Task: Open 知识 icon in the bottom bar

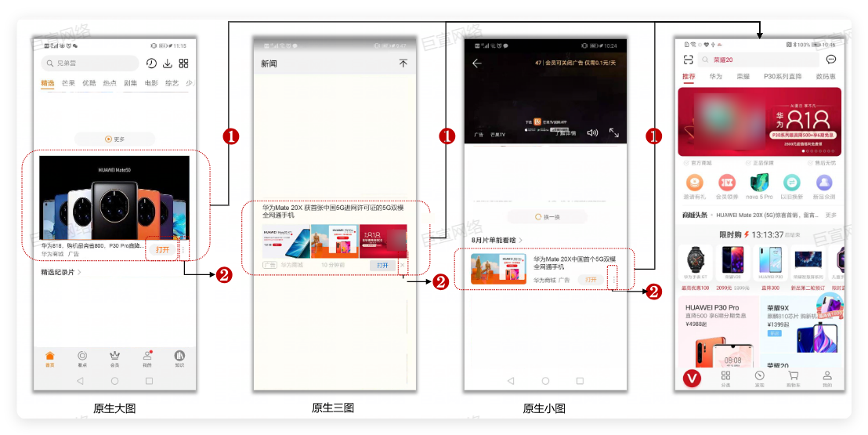Action: point(179,358)
